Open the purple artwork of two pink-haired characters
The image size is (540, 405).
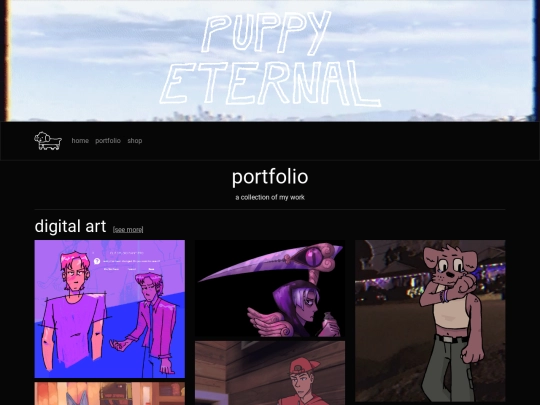click(110, 309)
